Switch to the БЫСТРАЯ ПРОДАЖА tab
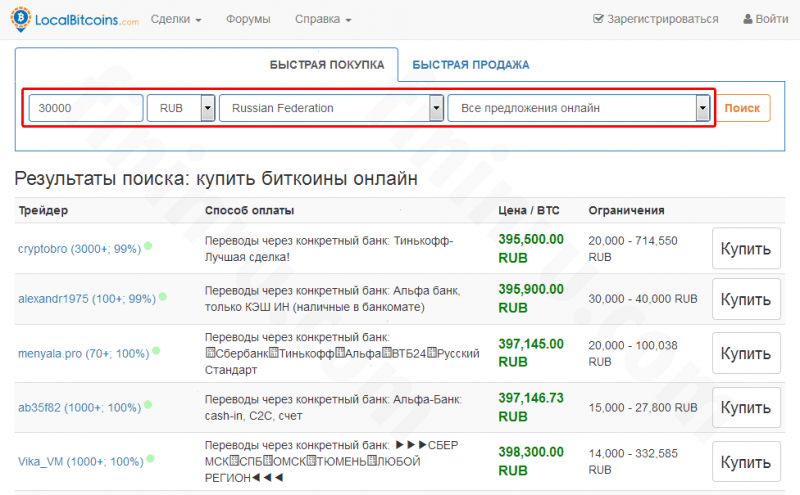The image size is (800, 495). pyautogui.click(x=470, y=65)
